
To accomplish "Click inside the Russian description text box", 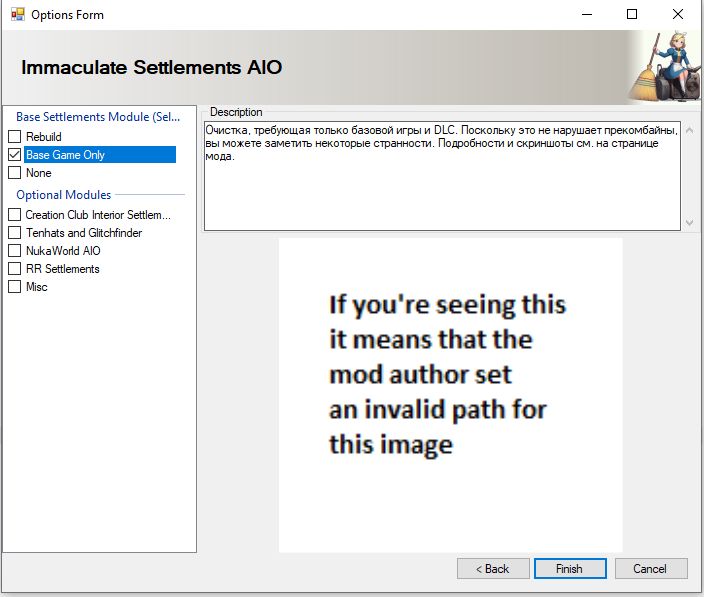I will 442,176.
